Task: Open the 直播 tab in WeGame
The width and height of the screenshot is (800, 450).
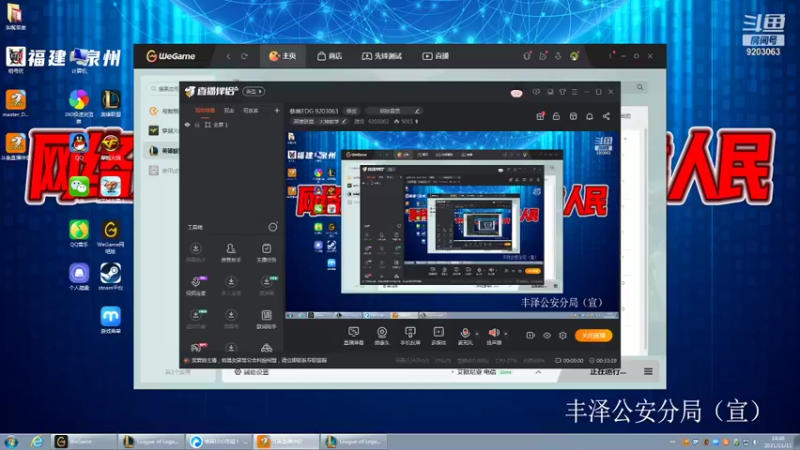Action: [435, 56]
